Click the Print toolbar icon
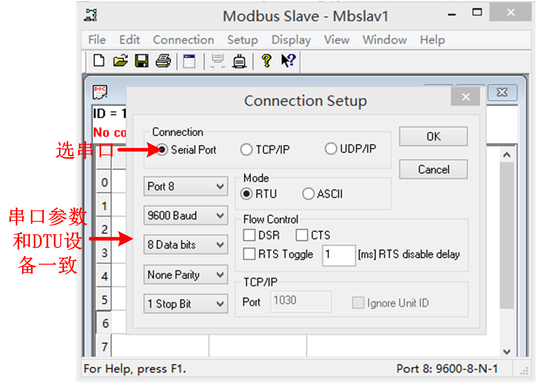This screenshot has width=554, height=392. tap(163, 61)
